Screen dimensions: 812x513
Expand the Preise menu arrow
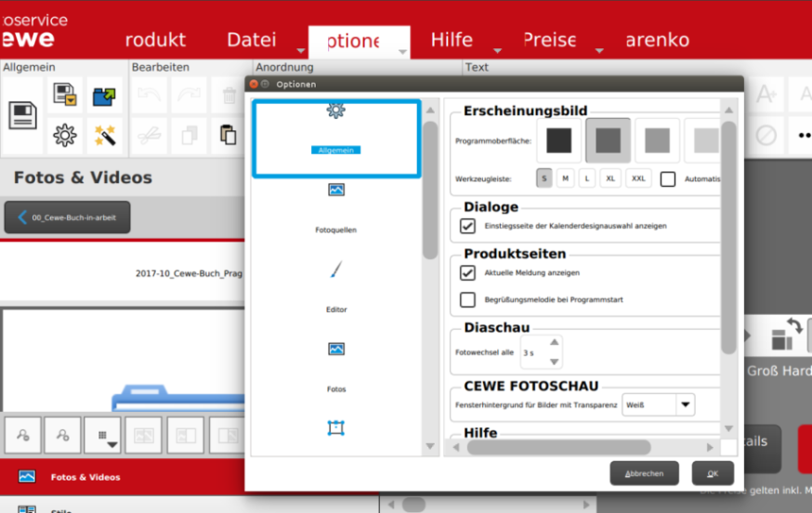(x=599, y=51)
